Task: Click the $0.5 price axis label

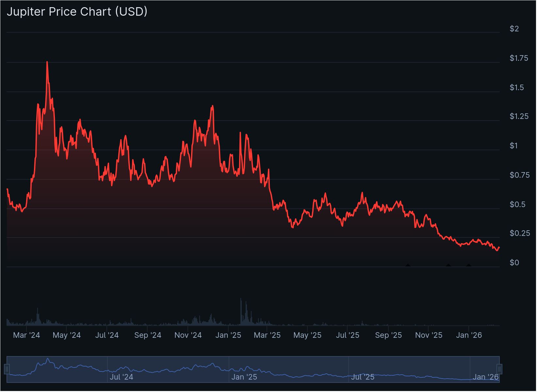Action: point(517,204)
